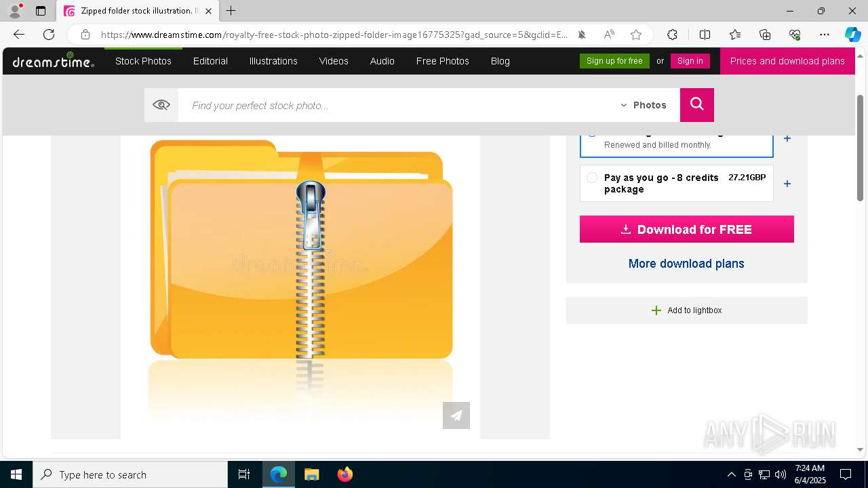868x488 pixels.
Task: Show hidden tray icons chevron
Action: [x=731, y=474]
